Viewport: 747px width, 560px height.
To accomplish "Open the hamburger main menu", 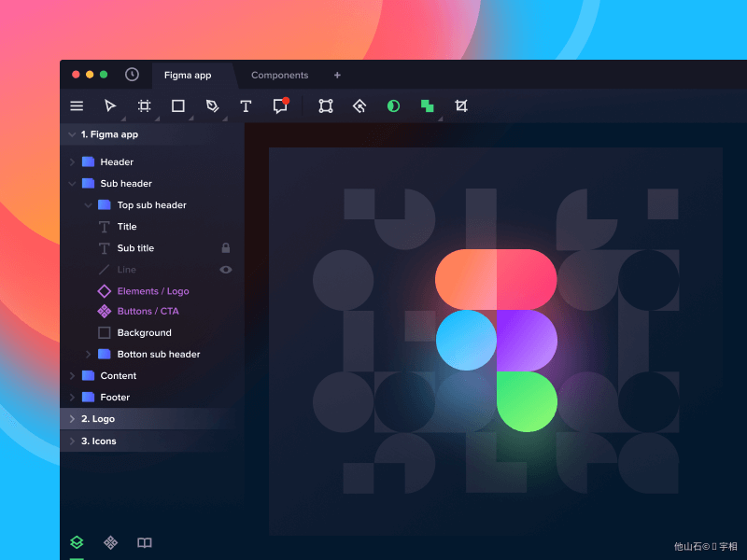I will (x=77, y=105).
